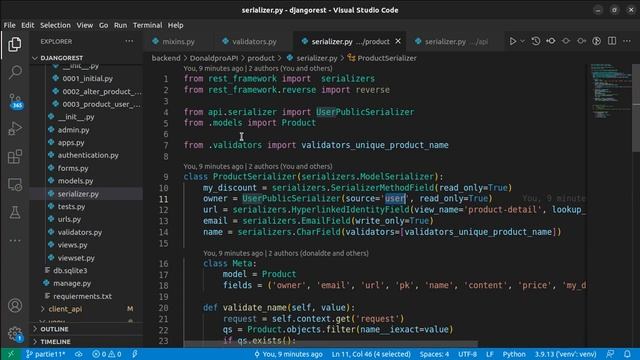This screenshot has height=360, width=640.
Task: Open the Extensions view
Action: (x=15, y=157)
